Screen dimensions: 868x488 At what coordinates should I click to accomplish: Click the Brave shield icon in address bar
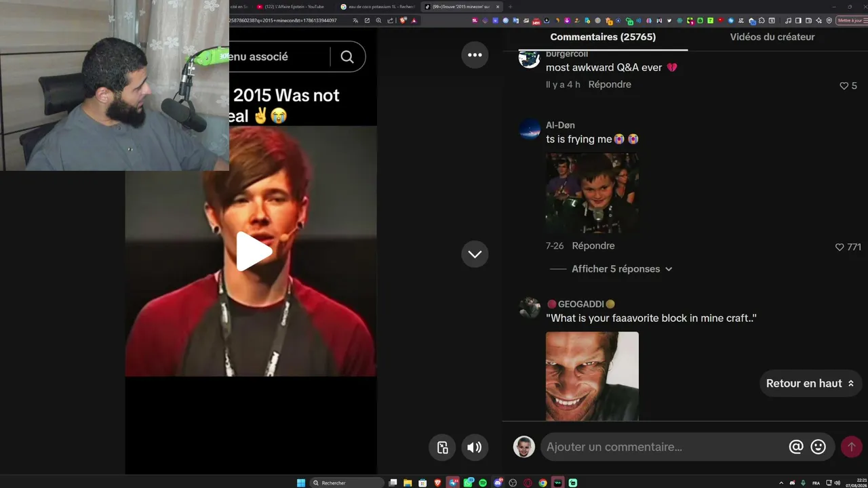point(403,20)
